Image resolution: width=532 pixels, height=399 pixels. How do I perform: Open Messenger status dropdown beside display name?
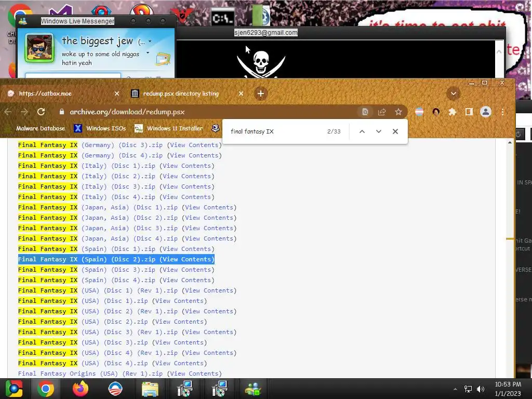coord(150,42)
